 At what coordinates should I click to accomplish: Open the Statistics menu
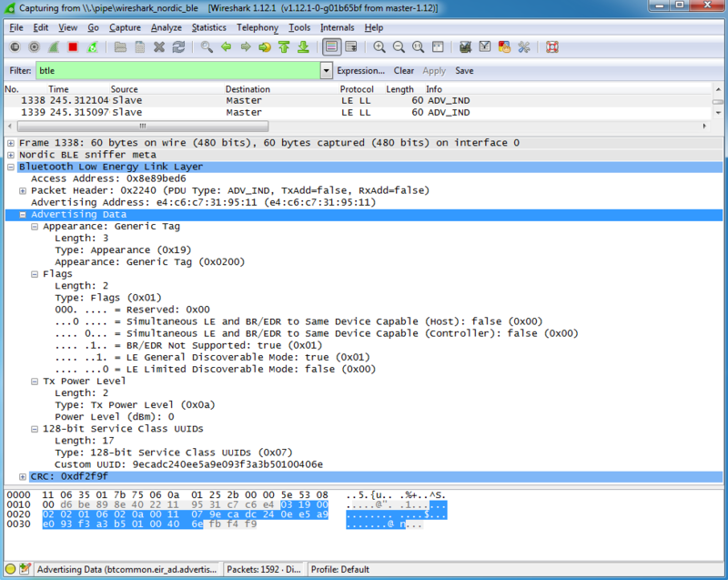click(x=209, y=28)
